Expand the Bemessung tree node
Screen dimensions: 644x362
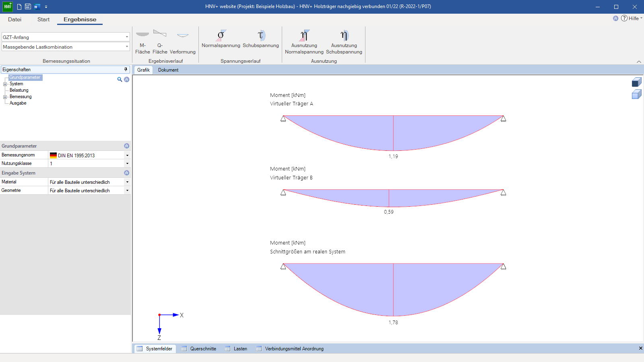pyautogui.click(x=5, y=97)
